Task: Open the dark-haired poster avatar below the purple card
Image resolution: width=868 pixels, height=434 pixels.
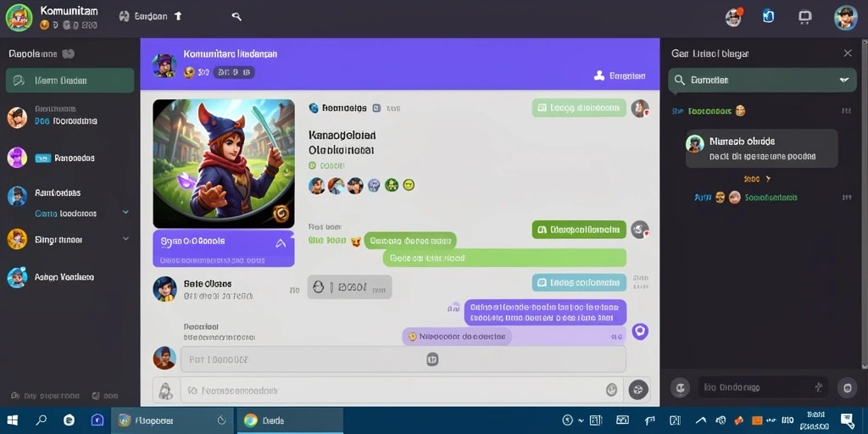Action: click(164, 288)
